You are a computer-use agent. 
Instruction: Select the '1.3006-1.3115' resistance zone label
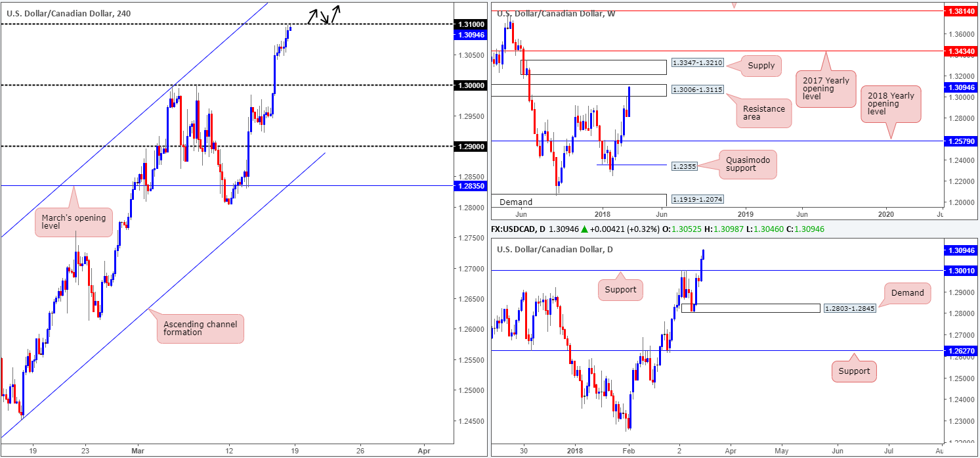pos(696,90)
